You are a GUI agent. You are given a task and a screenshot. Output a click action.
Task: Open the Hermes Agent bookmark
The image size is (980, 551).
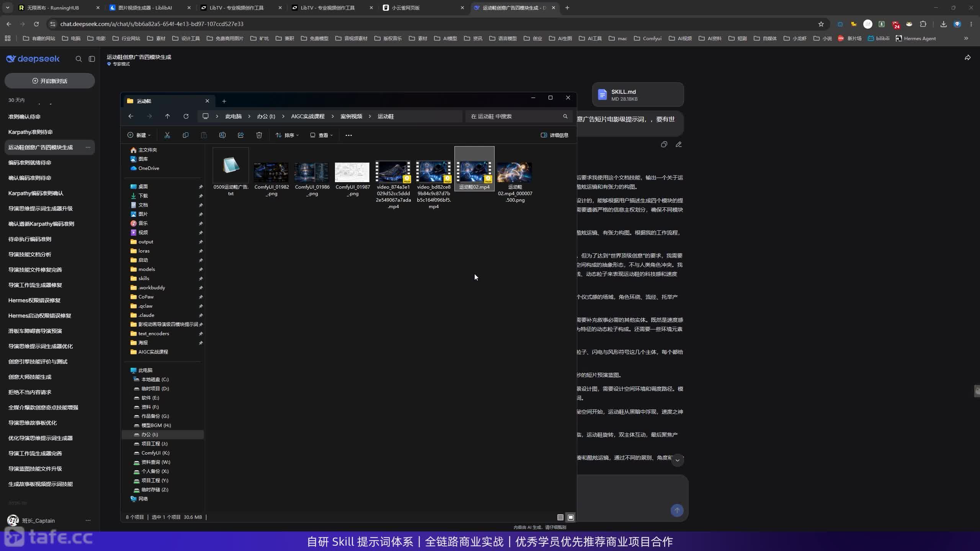tap(916, 38)
